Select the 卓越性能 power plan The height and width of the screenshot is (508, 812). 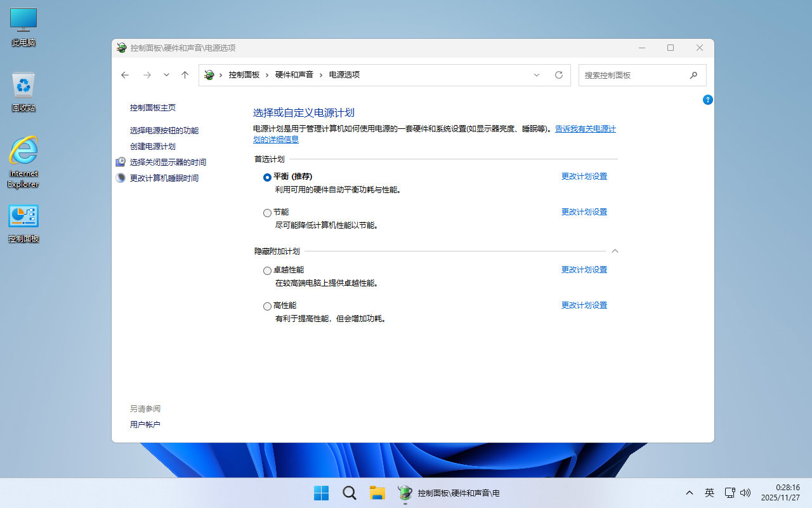[x=267, y=271]
